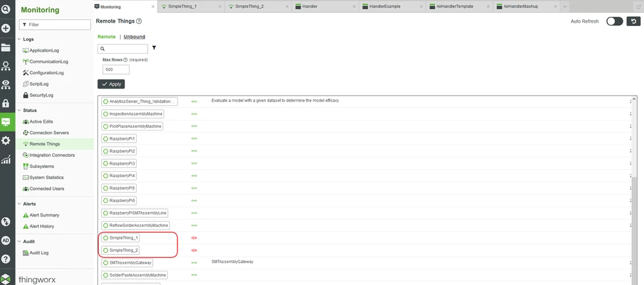Click the plus New entity icon
The image size is (644, 285).
6,28
